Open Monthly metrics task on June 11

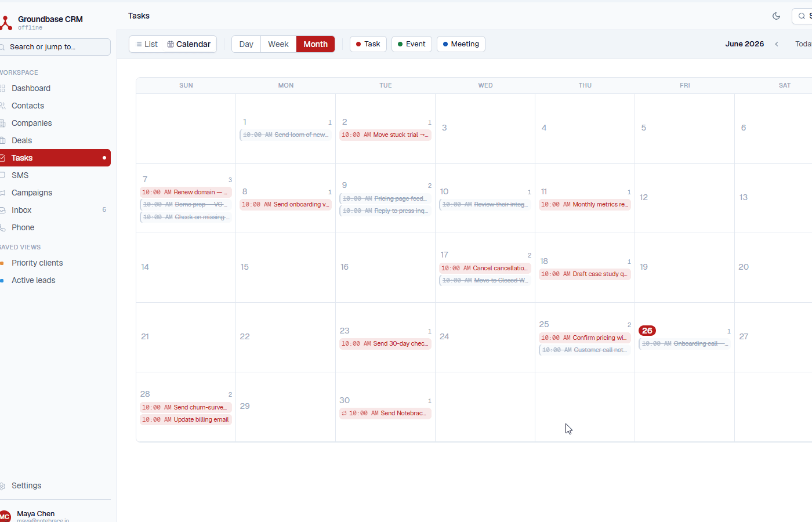point(585,204)
